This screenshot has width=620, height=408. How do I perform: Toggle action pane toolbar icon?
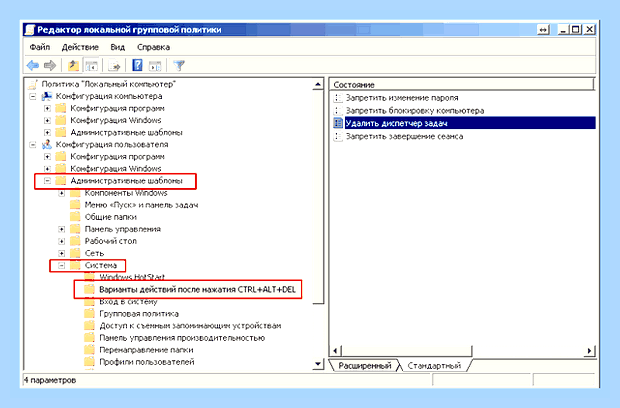click(155, 66)
